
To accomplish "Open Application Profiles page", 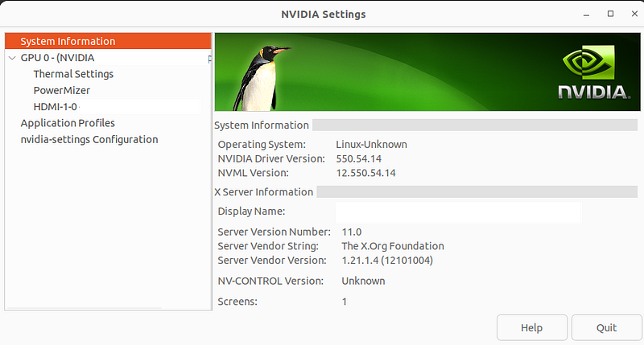I will pos(68,123).
